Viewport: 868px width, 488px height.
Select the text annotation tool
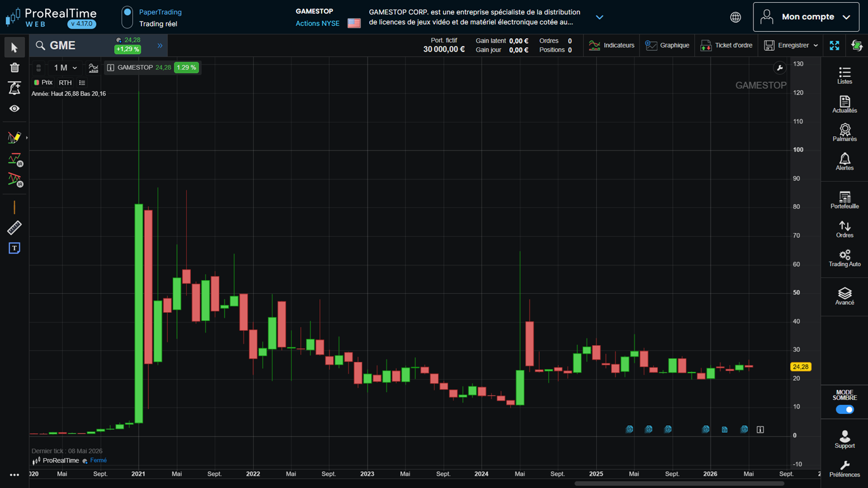pos(14,249)
